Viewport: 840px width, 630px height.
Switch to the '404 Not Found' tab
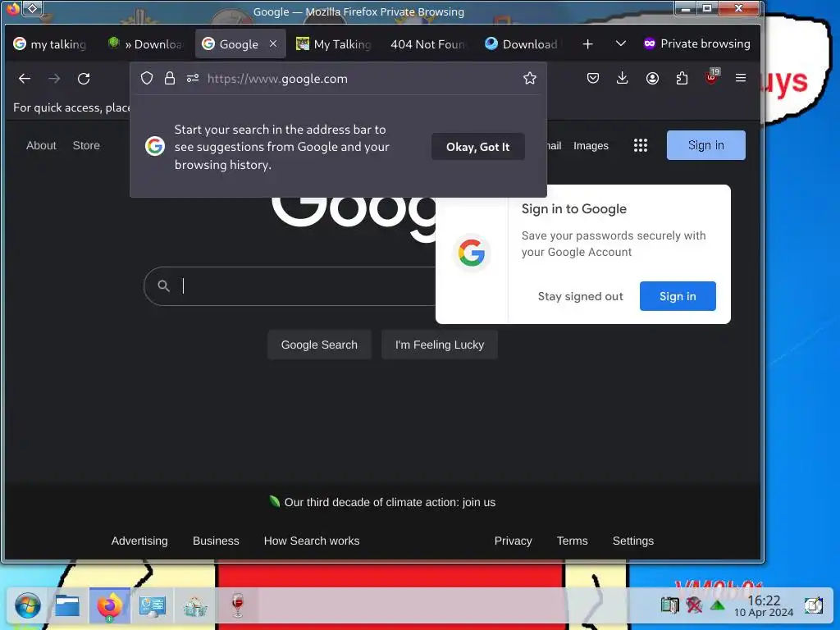428,44
